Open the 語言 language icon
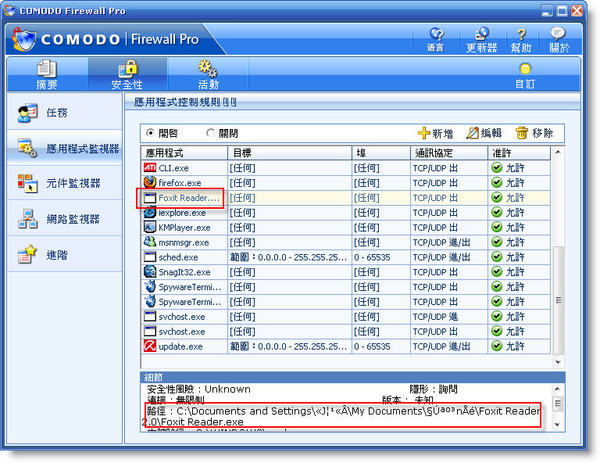Viewport: 600px width, 463px height. [436, 34]
